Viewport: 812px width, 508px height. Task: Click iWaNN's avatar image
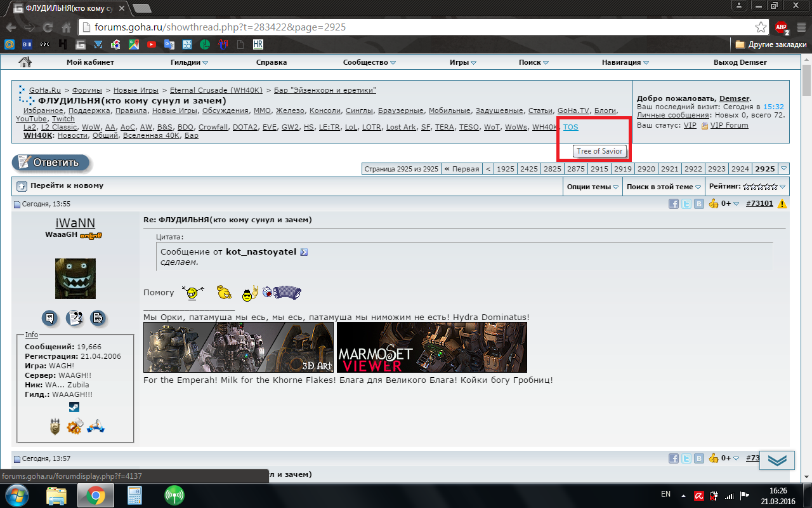point(75,278)
